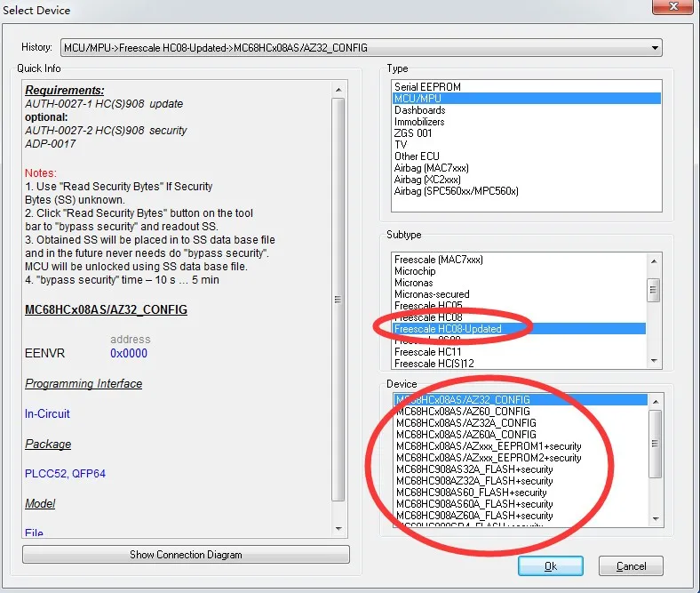Click the History combo box path text

point(216,48)
